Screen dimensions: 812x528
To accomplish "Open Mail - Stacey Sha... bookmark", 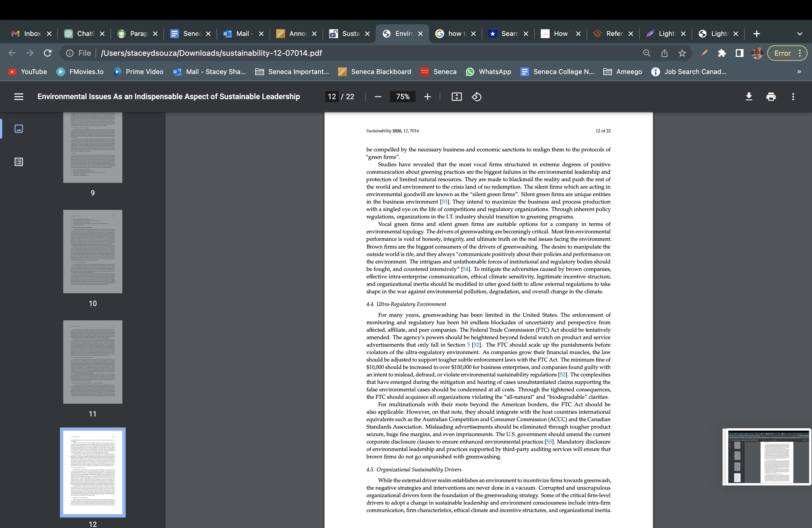I will tap(209, 72).
